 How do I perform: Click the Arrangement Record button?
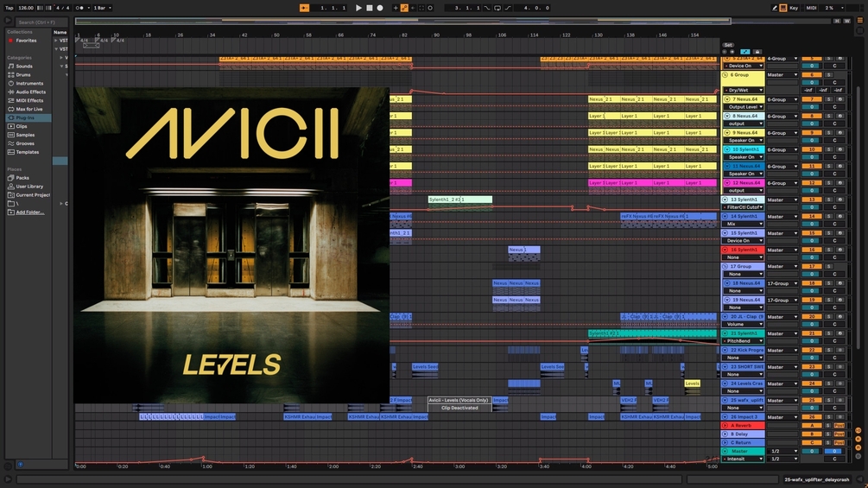[x=380, y=8]
